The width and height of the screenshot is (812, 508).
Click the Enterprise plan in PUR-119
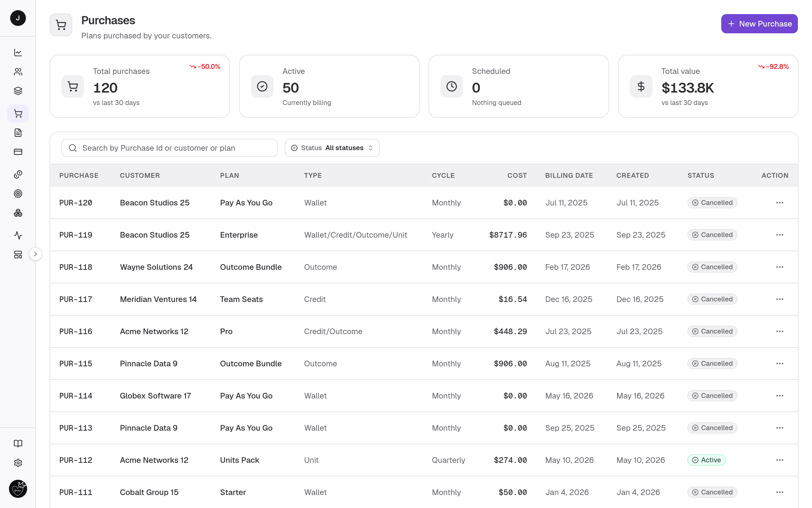pyautogui.click(x=239, y=235)
